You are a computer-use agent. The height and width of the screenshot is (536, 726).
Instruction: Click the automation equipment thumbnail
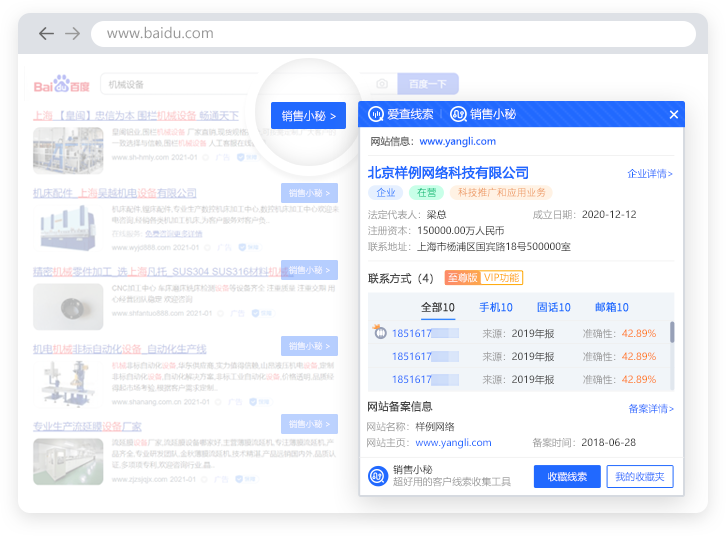[68, 384]
